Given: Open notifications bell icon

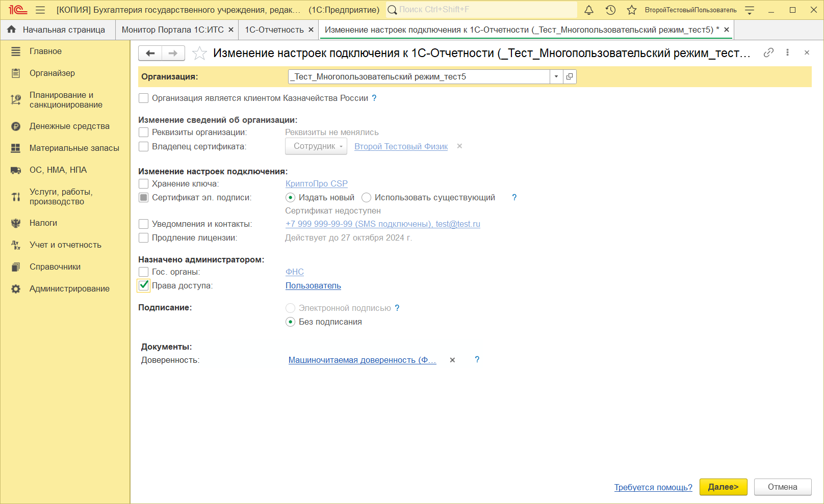Looking at the screenshot, I should coord(589,10).
